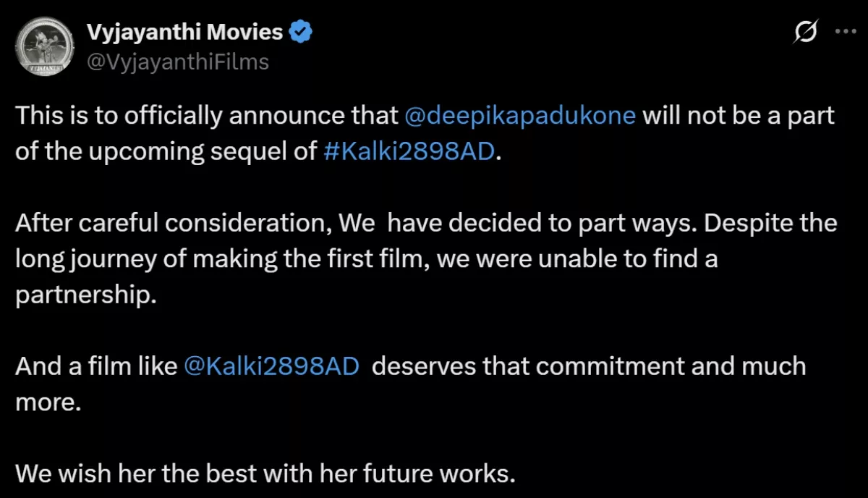This screenshot has width=868, height=498.
Task: Click the line "We wish her the best"
Action: [265, 473]
